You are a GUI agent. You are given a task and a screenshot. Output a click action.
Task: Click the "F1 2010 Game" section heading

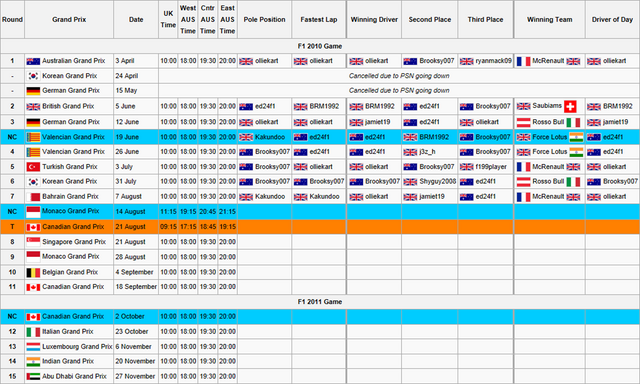[320, 46]
